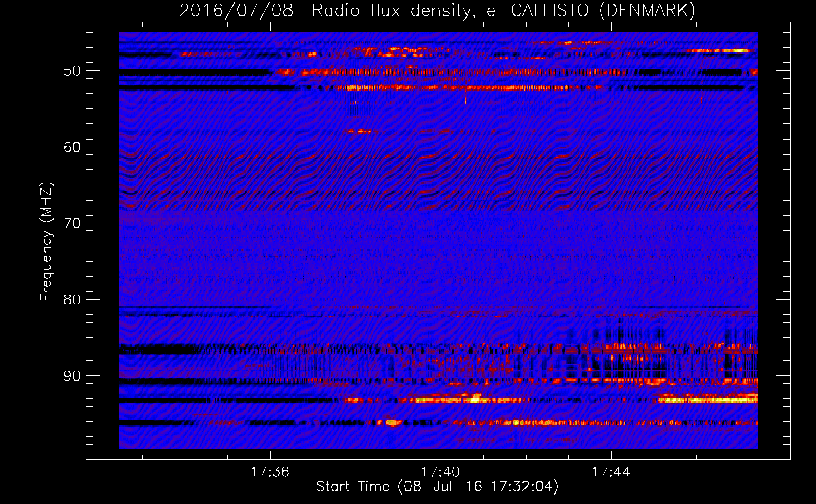Click the 17:44 time tick label
816x504 pixels.
click(611, 472)
